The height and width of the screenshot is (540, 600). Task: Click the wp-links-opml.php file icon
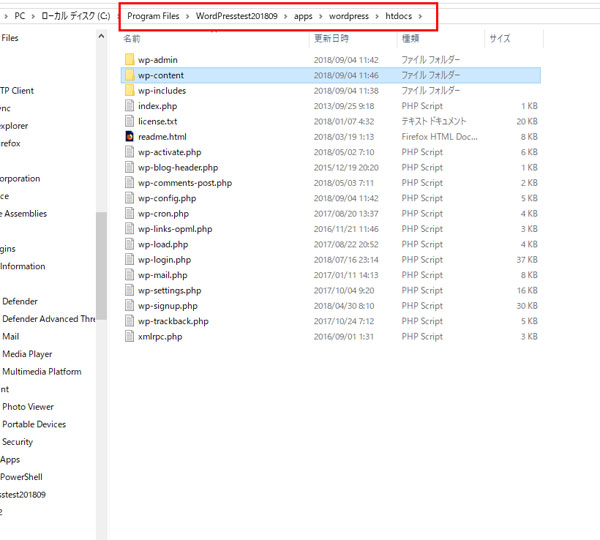(x=129, y=228)
